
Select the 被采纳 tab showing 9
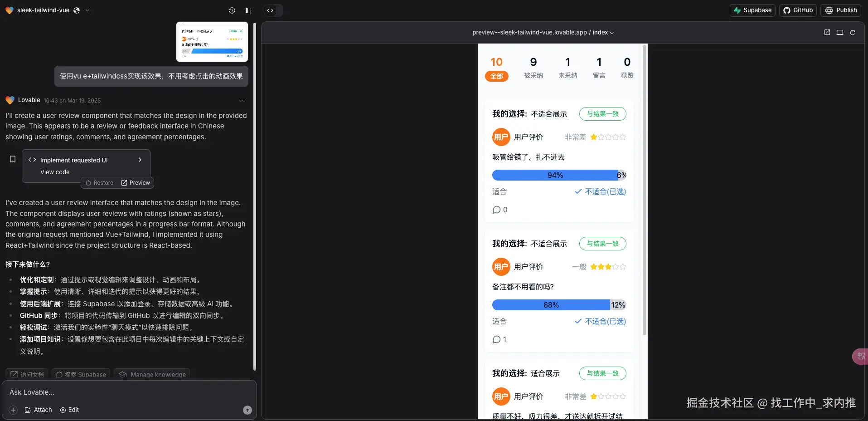coord(533,68)
